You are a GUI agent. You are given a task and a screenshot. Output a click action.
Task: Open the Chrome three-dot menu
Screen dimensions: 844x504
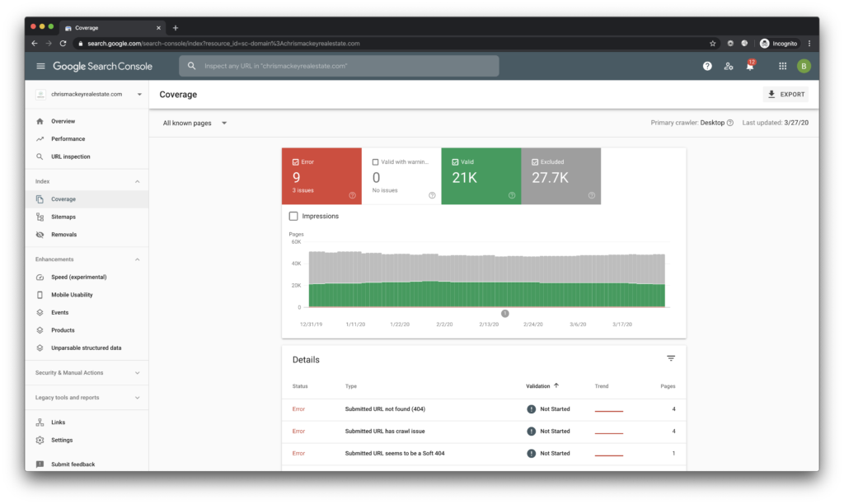[809, 44]
